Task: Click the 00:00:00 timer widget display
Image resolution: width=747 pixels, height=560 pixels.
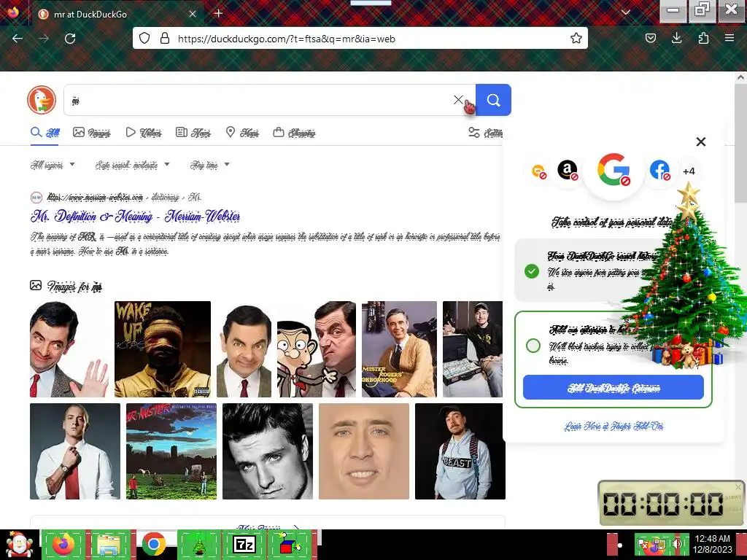Action: click(663, 503)
